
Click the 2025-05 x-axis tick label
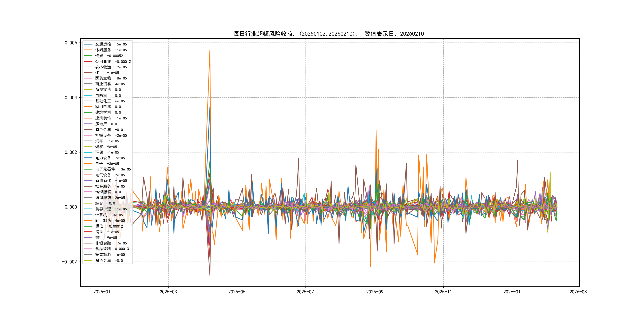pos(237,292)
